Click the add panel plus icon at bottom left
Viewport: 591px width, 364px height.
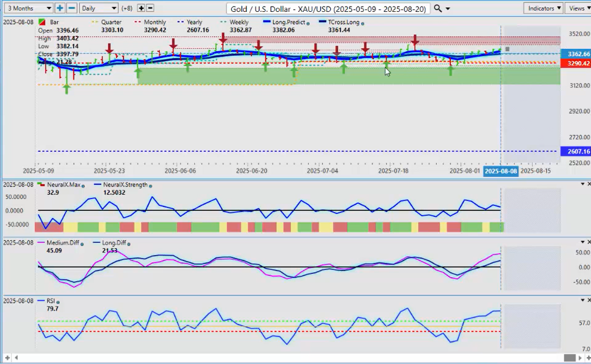tap(7, 357)
